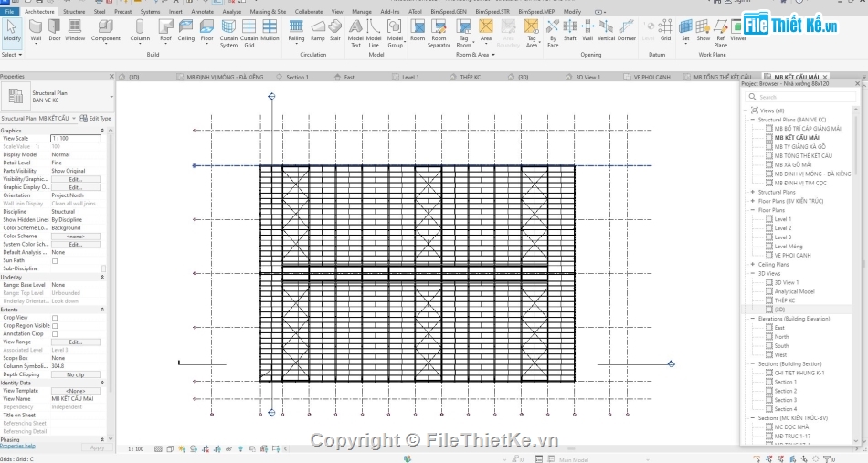Choose the Ramp tool
Image resolution: width=868 pixels, height=463 pixels.
318,30
